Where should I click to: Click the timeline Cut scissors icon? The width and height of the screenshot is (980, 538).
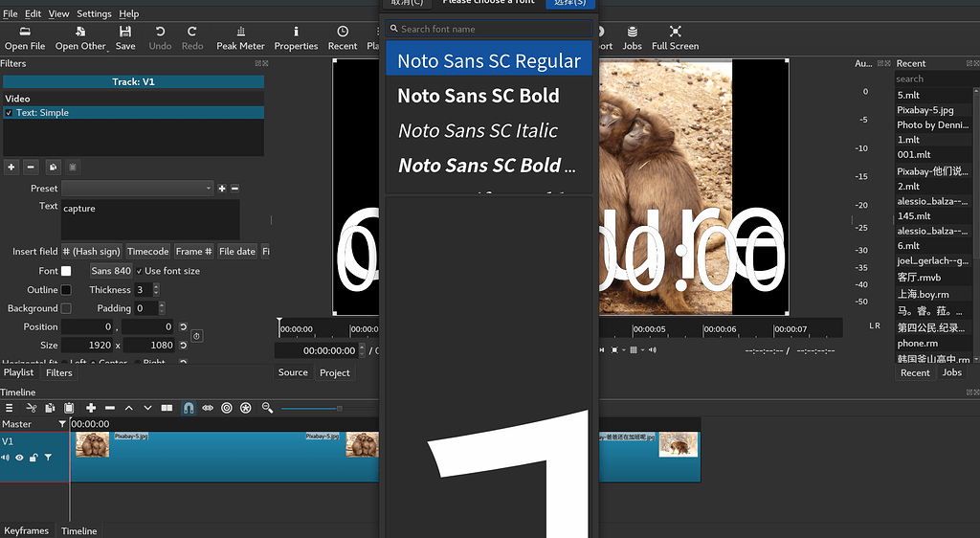click(x=31, y=408)
